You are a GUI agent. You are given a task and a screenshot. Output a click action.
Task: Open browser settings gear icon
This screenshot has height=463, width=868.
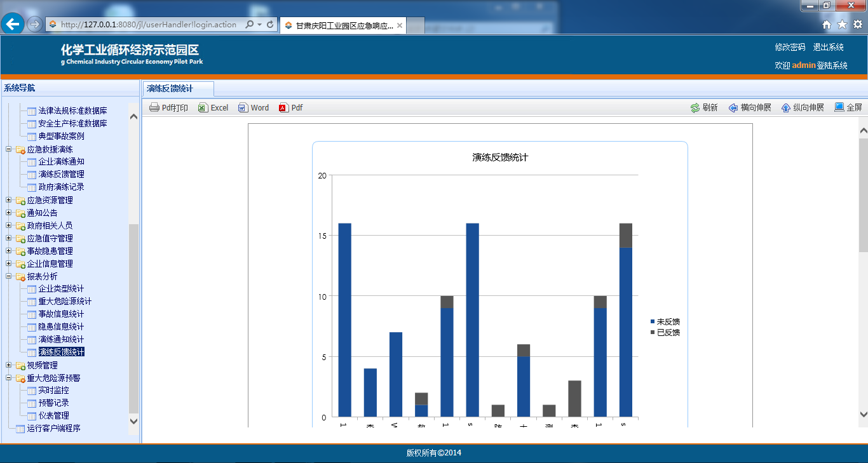point(858,25)
